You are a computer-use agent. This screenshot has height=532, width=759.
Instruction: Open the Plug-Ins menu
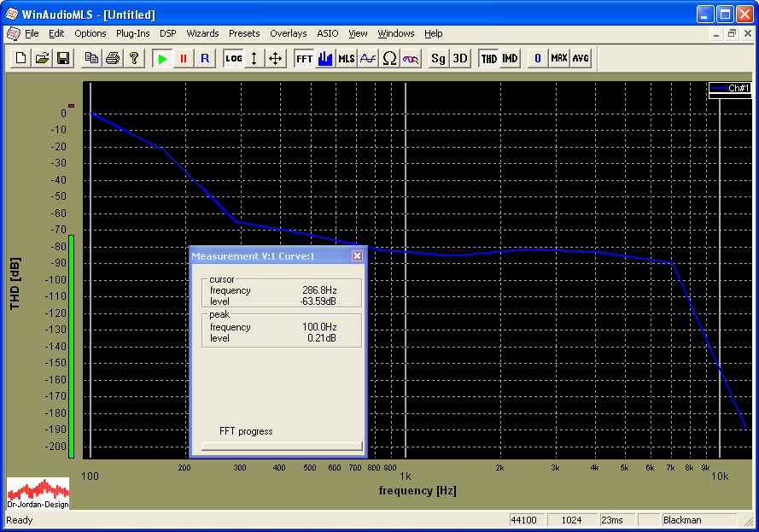click(132, 33)
